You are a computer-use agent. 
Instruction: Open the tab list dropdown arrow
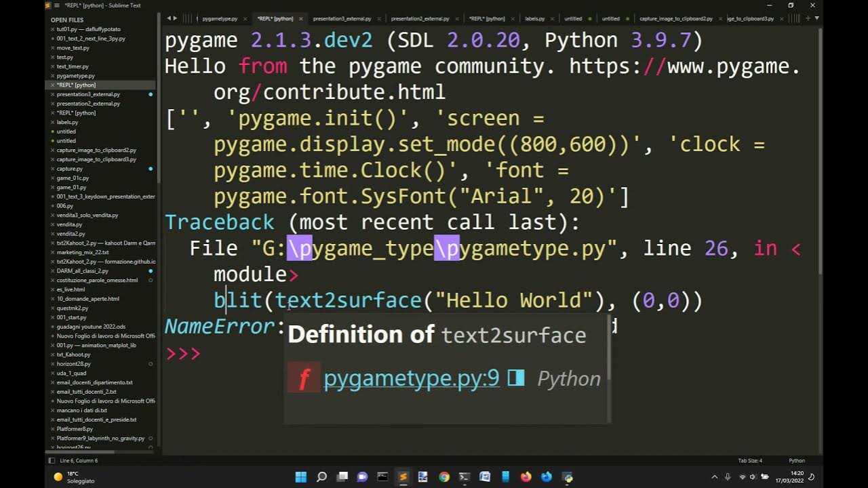coord(816,18)
